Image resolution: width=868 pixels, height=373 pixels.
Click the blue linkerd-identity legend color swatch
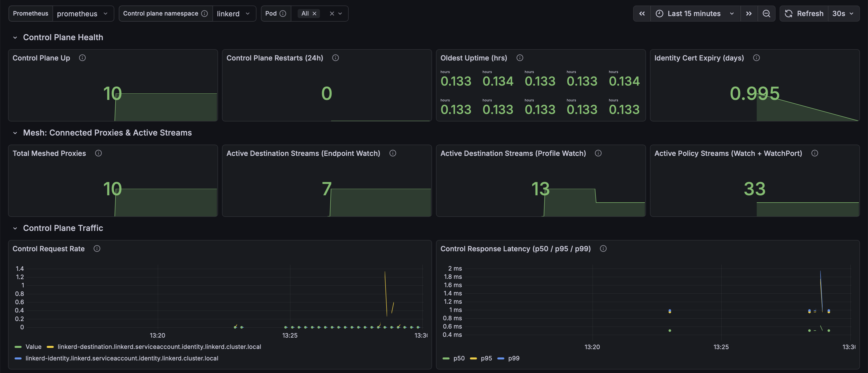click(x=18, y=358)
